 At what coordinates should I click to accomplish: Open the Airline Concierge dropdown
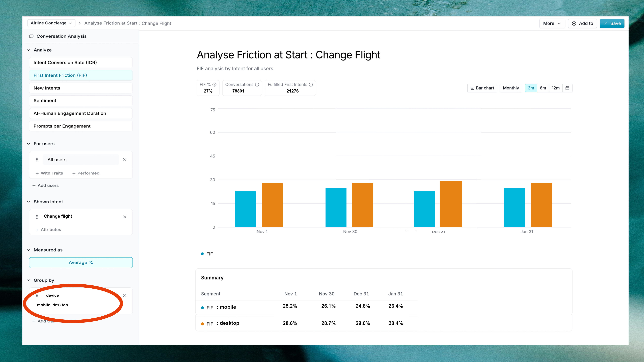[x=51, y=23]
